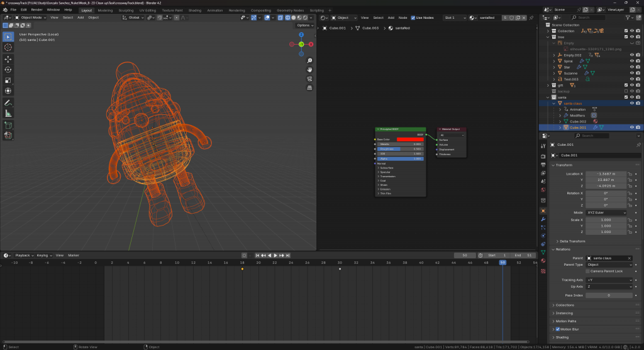Click the red Base Color swatch
This screenshot has height=350, width=644.
pos(410,139)
